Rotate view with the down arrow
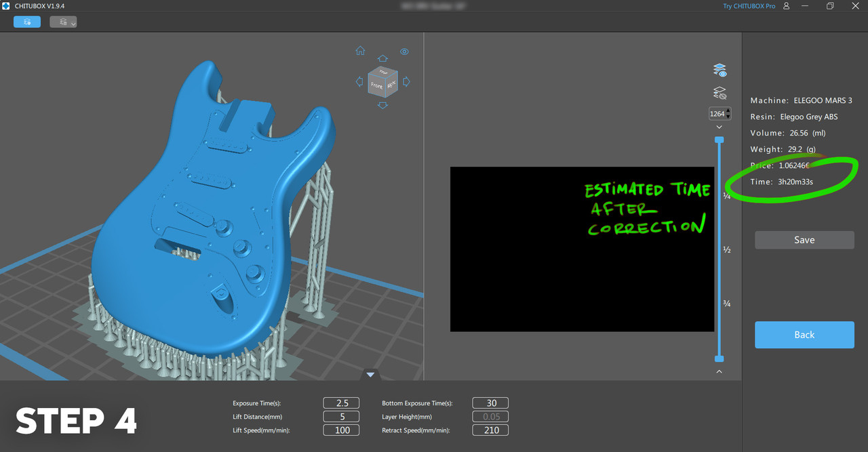The image size is (868, 452). (x=382, y=105)
